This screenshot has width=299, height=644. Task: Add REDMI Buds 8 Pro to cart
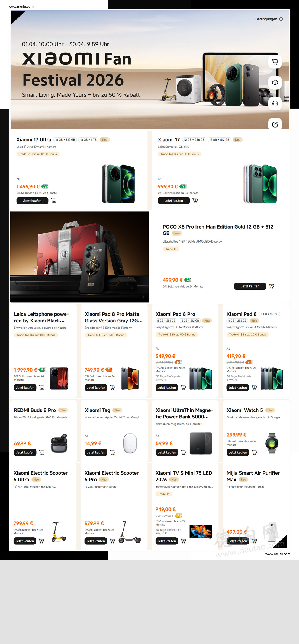click(42, 452)
